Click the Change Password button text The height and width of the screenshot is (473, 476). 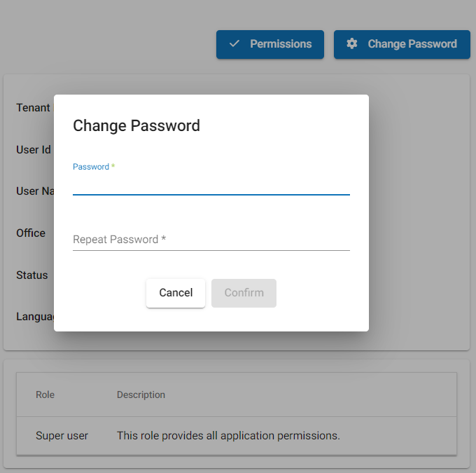(412, 44)
